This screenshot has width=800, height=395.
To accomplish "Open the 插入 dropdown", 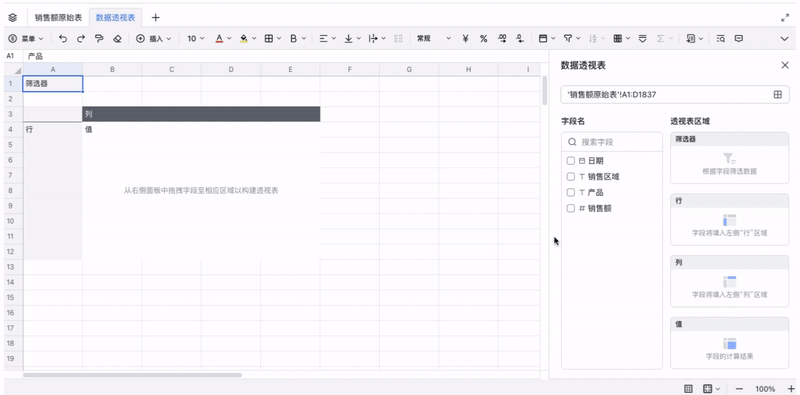I will coord(154,38).
